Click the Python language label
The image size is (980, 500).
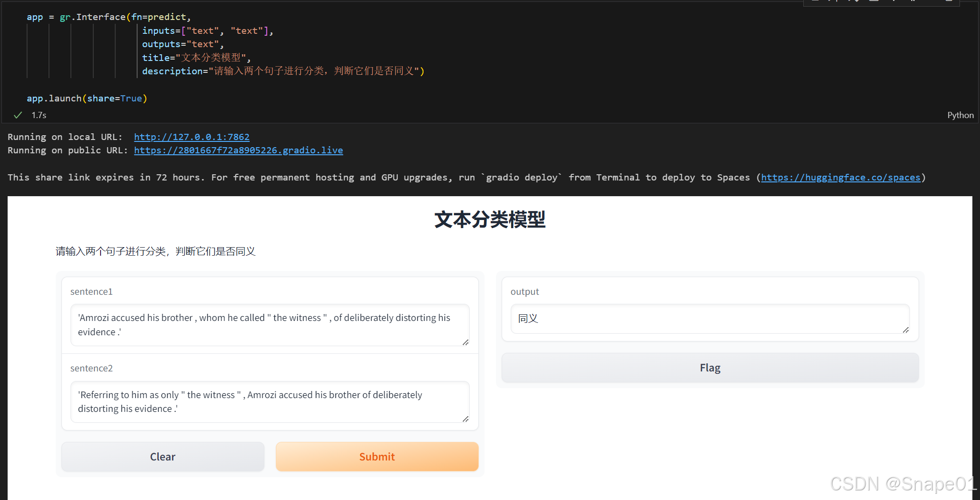960,115
